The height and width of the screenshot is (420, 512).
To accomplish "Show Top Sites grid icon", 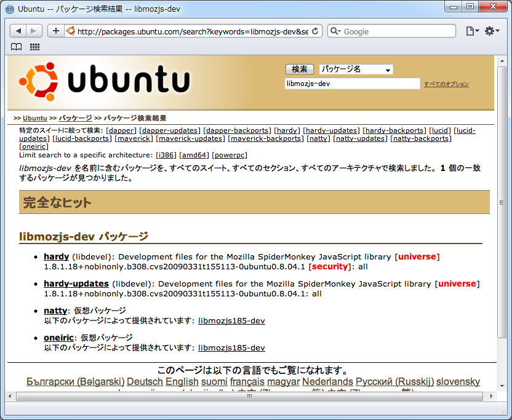I will click(x=34, y=47).
